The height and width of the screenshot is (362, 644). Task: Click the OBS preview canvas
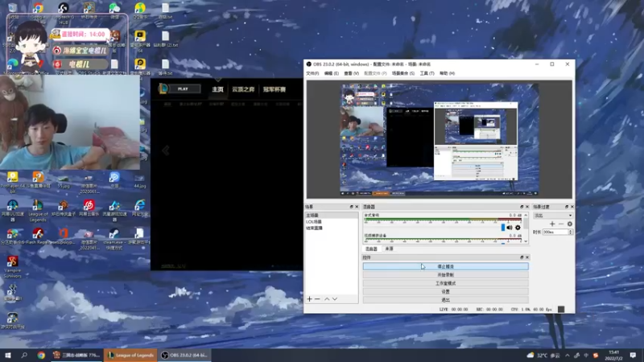(x=439, y=140)
